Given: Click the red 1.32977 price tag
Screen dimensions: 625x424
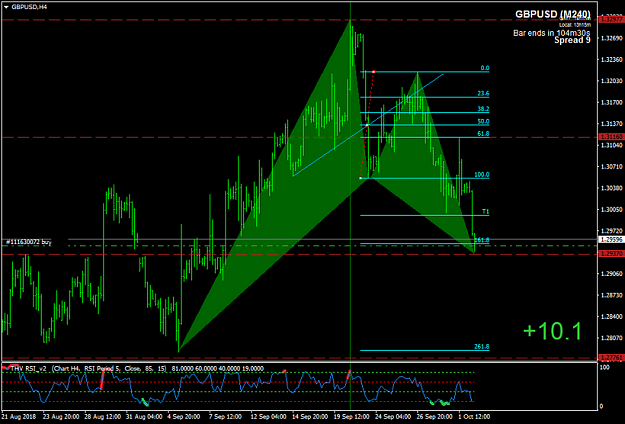Looking at the screenshot, I should [x=611, y=19].
